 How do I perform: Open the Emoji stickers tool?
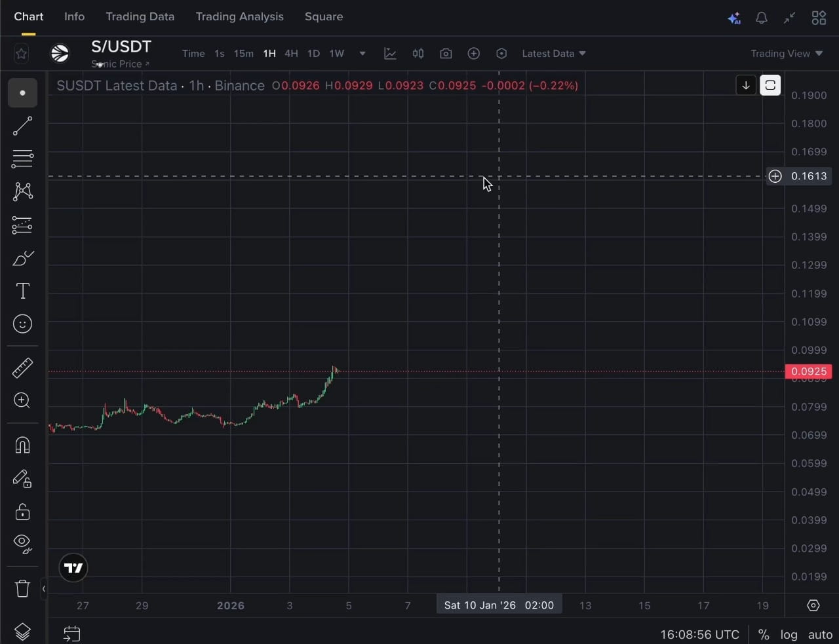click(x=22, y=324)
